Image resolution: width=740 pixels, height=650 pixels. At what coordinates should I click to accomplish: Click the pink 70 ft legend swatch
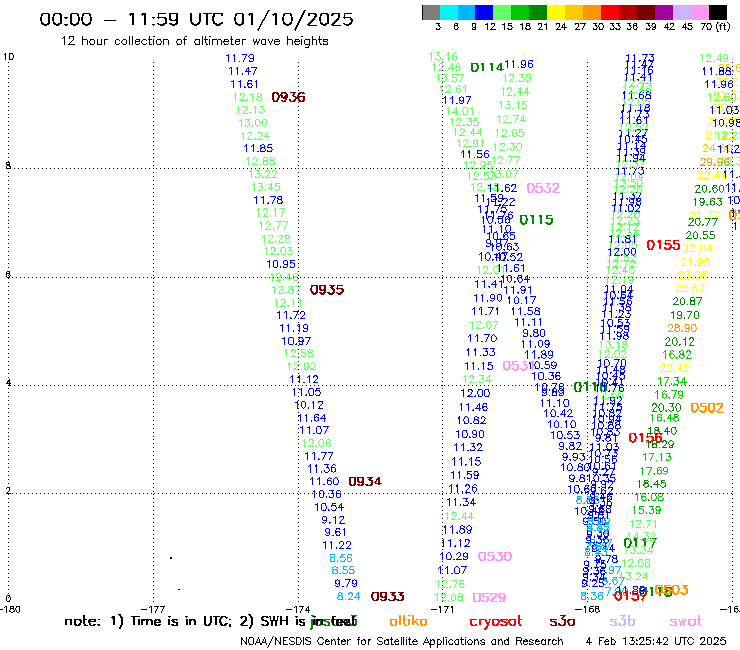click(698, 12)
